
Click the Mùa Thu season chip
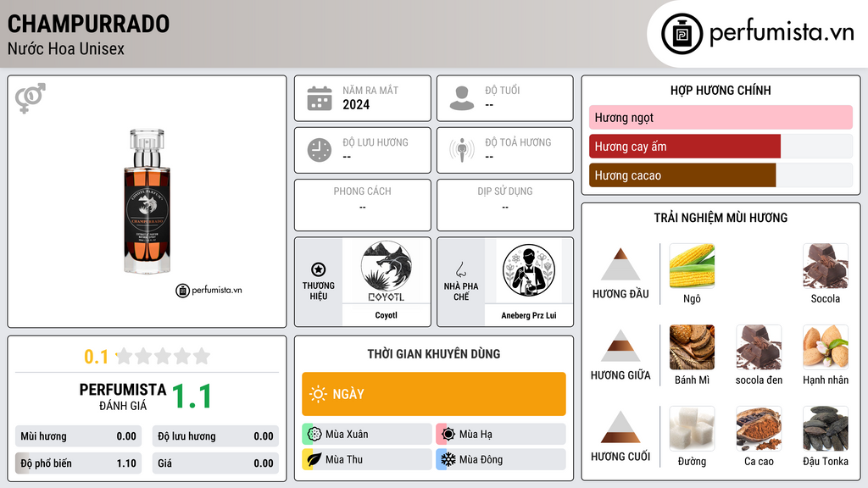pyautogui.click(x=367, y=459)
